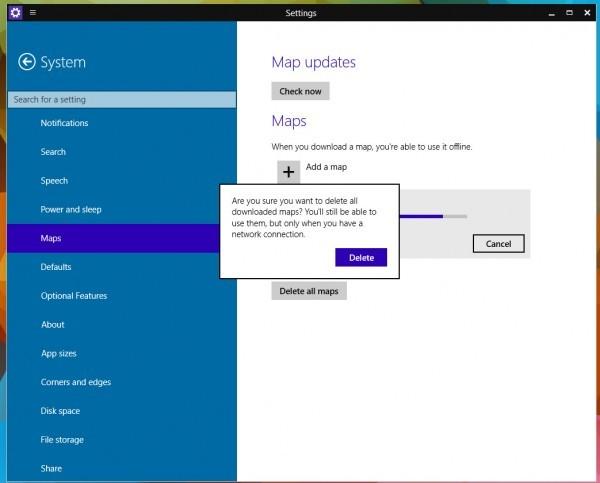Open the About page

pos(52,325)
